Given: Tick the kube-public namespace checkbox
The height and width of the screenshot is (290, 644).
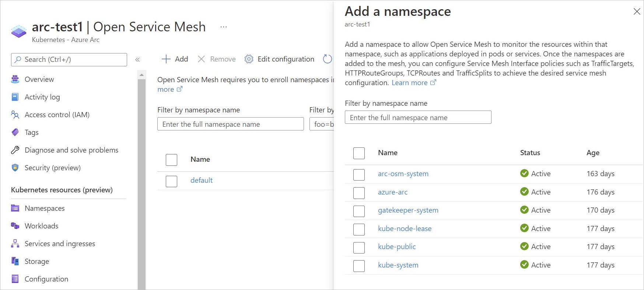Looking at the screenshot, I should pos(359,247).
